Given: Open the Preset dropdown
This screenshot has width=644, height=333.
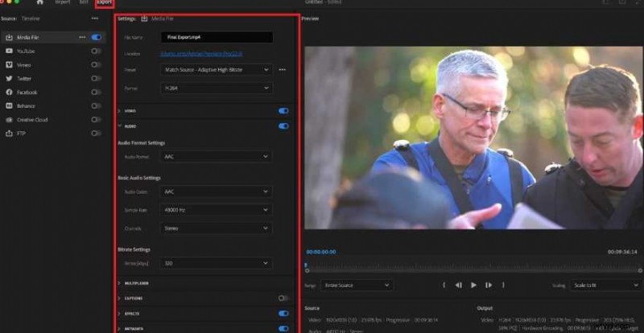Looking at the screenshot, I should (x=216, y=70).
